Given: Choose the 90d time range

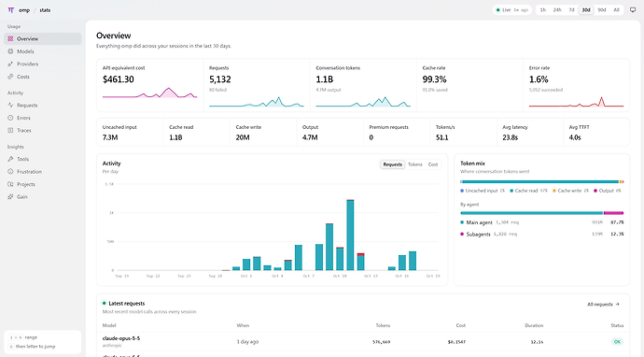Looking at the screenshot, I should [x=602, y=10].
